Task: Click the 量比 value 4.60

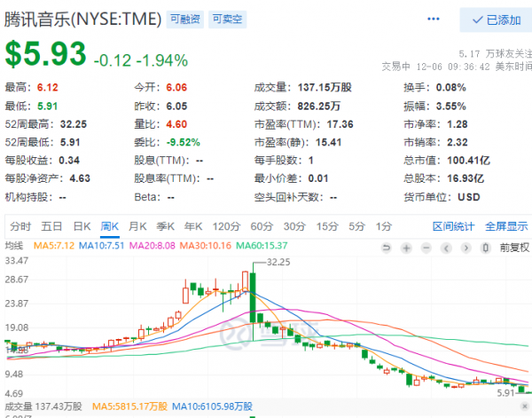Action: point(176,124)
